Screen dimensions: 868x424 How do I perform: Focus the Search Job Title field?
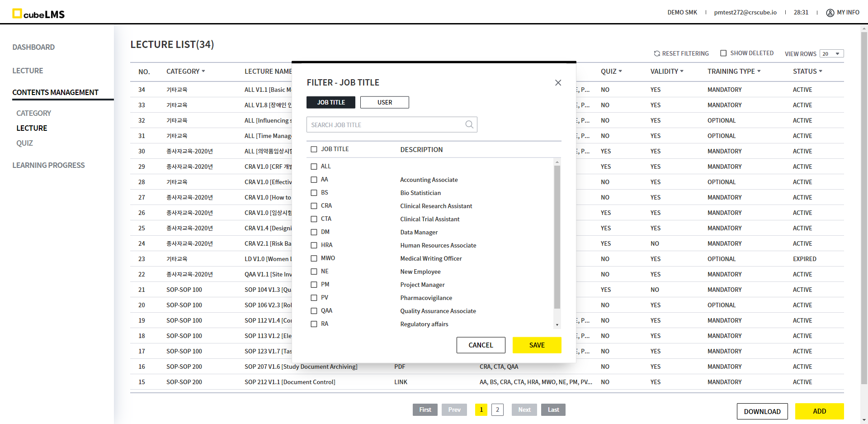[384, 125]
